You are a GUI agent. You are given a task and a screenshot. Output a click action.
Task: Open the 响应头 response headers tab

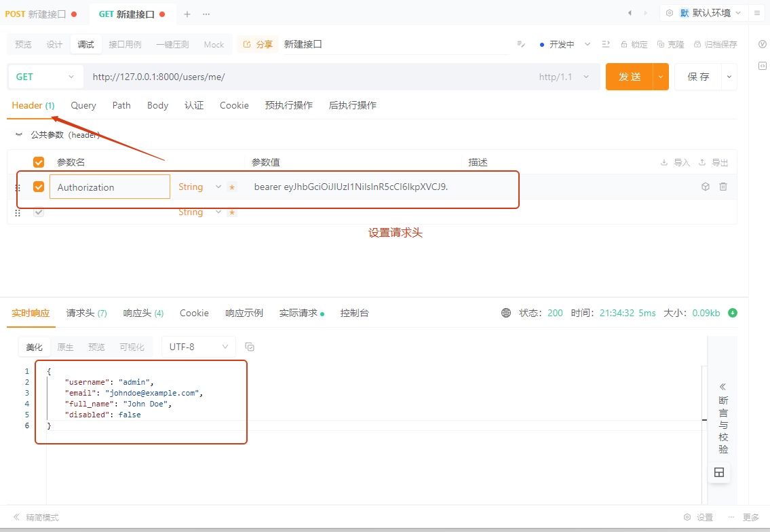coord(143,313)
